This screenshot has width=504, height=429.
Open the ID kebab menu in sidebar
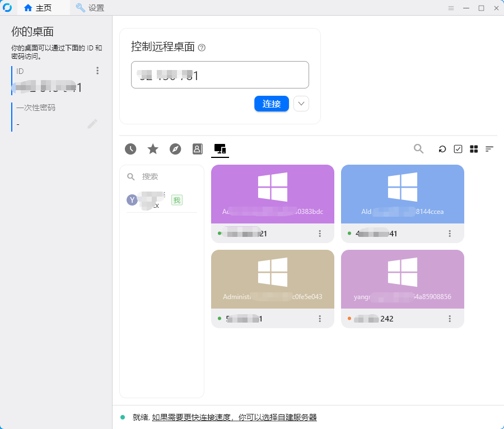click(97, 71)
